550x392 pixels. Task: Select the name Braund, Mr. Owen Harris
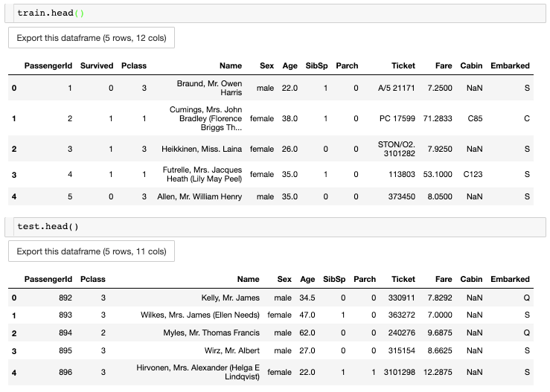coord(209,88)
